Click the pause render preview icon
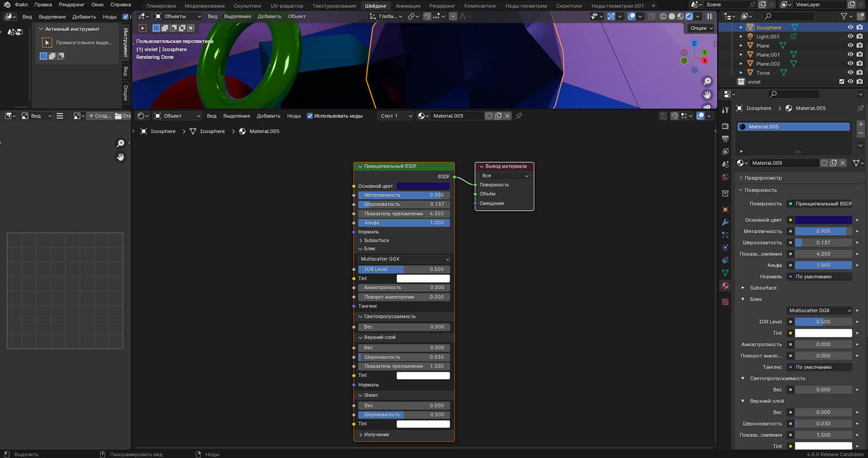The height and width of the screenshot is (458, 868). coord(709,16)
